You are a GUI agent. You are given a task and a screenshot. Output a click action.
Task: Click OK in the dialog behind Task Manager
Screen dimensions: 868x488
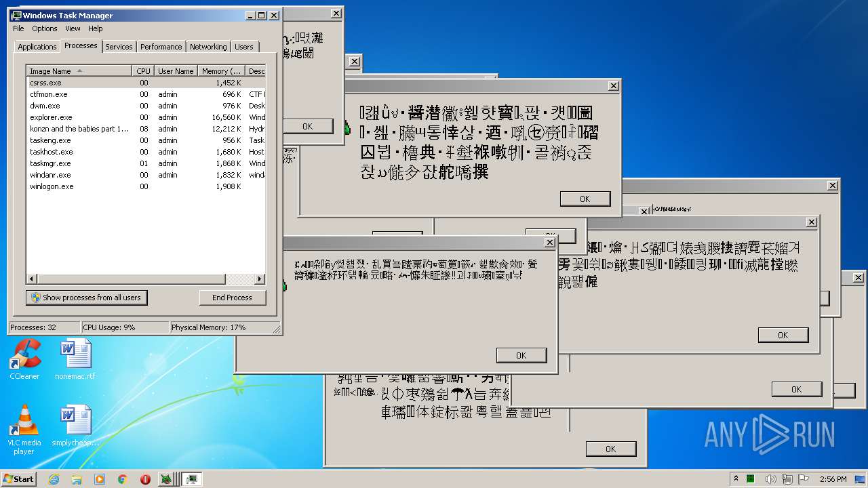(x=307, y=126)
